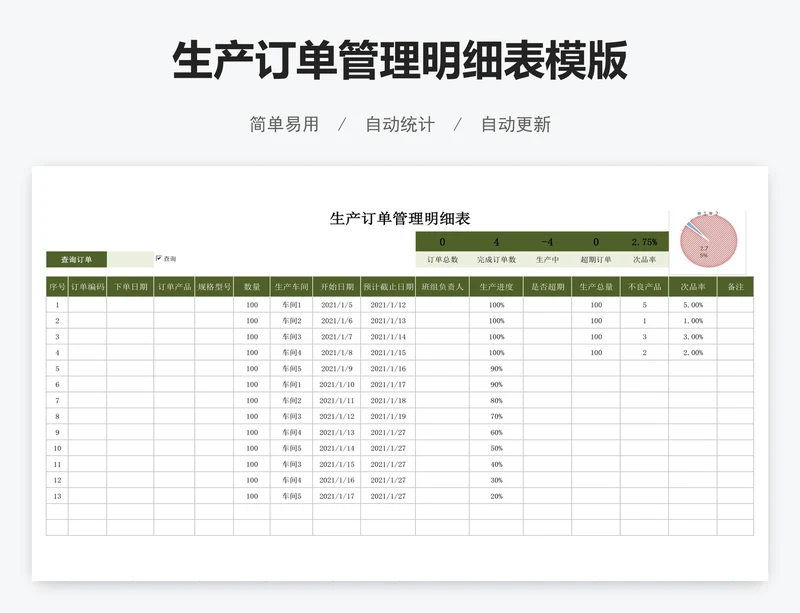
Task: Select the 20% progress cell
Action: pyautogui.click(x=496, y=496)
